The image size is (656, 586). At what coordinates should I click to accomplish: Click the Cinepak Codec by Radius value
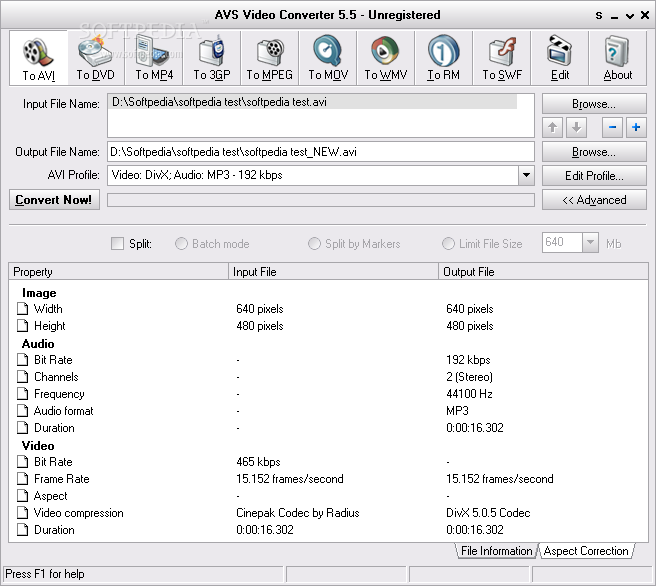click(297, 513)
